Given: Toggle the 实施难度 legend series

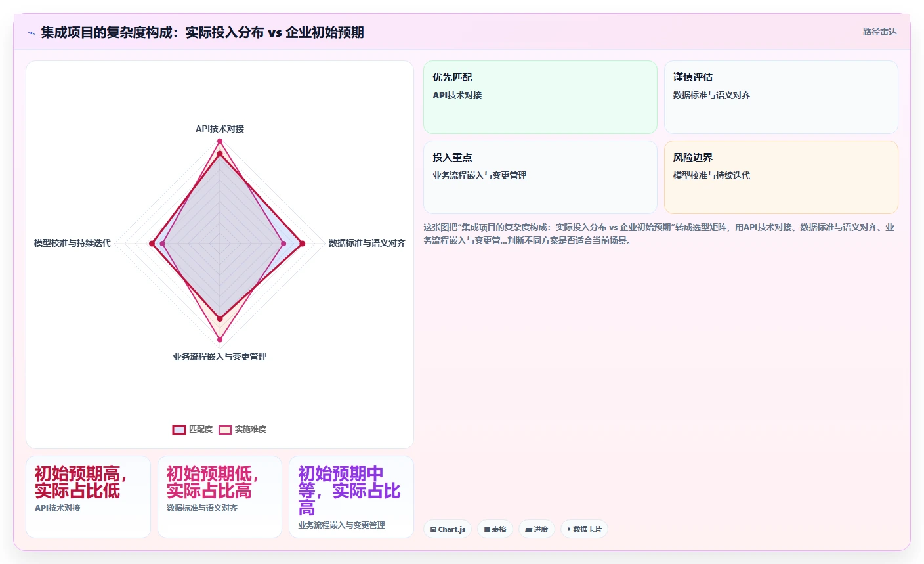Looking at the screenshot, I should tap(242, 429).
